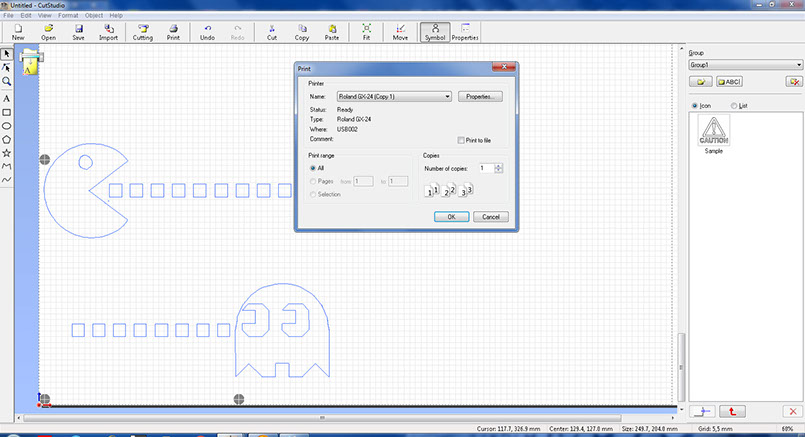Start Cutting from the toolbar
Image resolution: width=805 pixels, height=437 pixels.
coord(143,32)
